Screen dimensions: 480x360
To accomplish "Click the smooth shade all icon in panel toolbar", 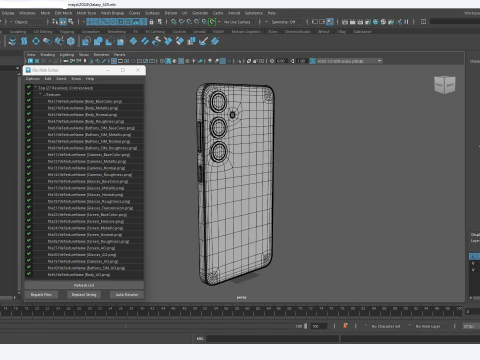I will click(168, 61).
